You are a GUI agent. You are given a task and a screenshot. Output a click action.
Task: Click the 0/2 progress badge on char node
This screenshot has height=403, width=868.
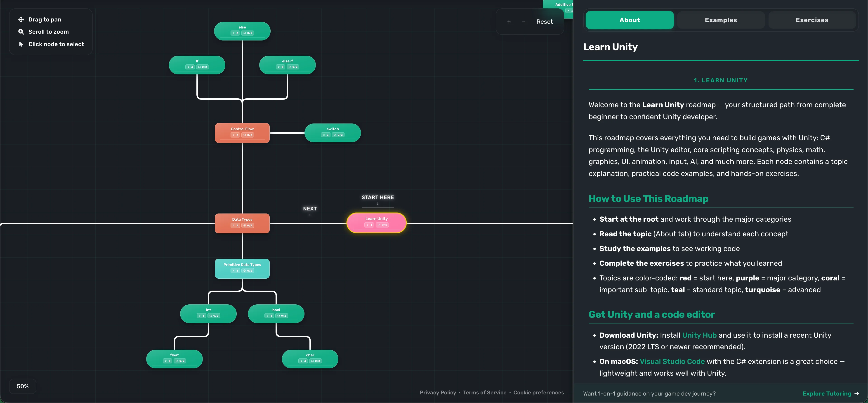click(x=316, y=361)
